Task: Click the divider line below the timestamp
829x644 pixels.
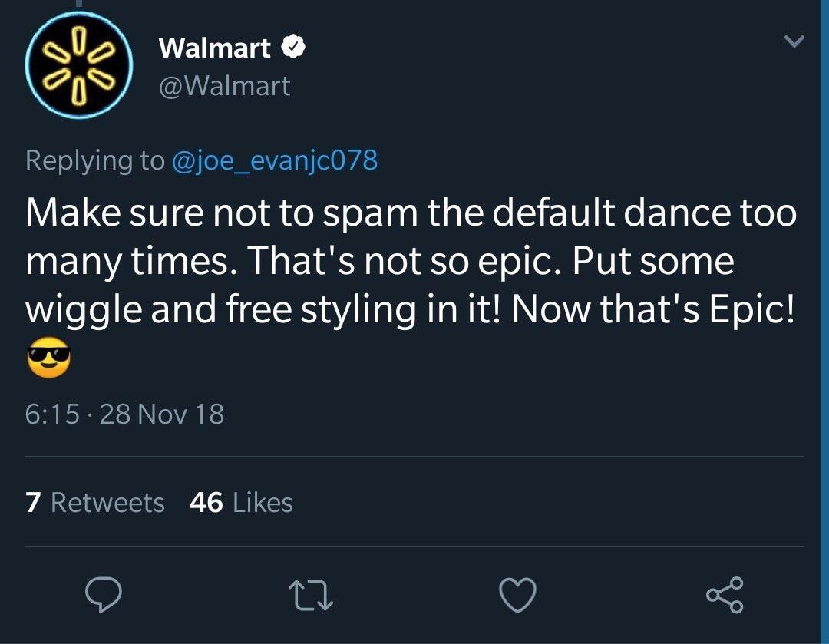Action: click(x=414, y=456)
